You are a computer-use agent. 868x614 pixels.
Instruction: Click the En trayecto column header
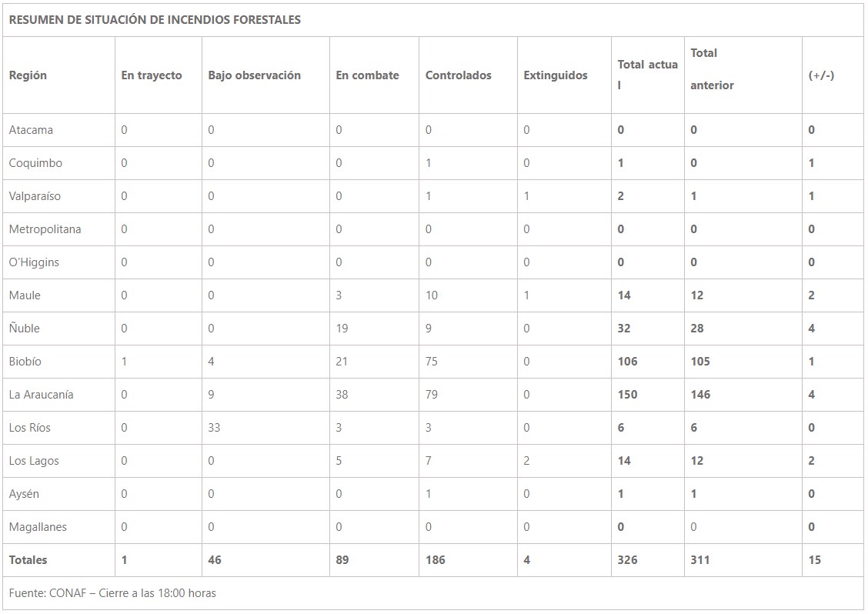151,75
